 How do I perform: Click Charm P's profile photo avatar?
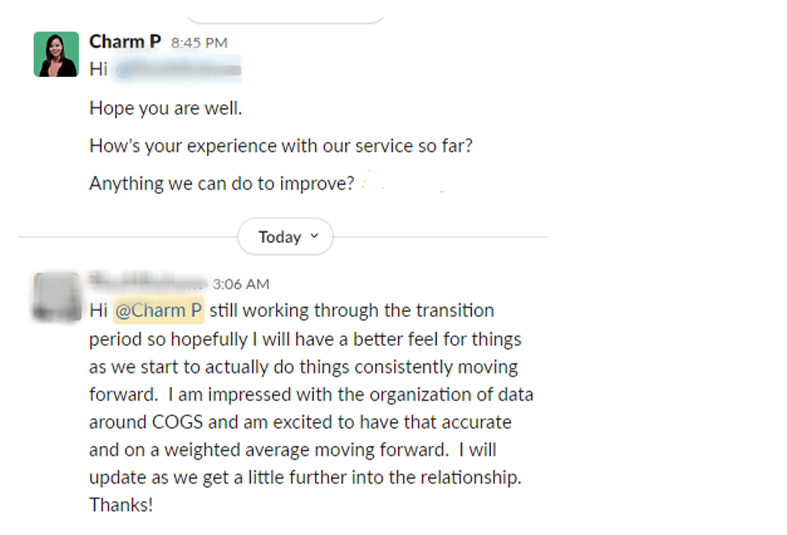(x=56, y=54)
